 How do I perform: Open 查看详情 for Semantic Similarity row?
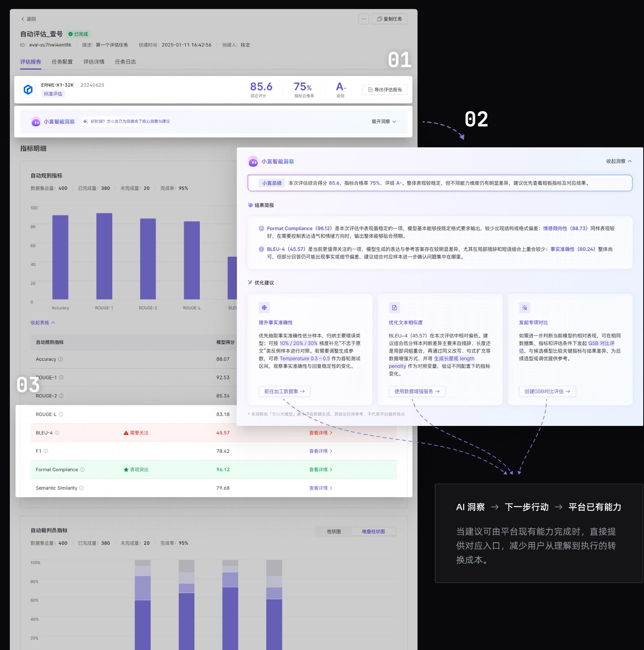coord(321,488)
